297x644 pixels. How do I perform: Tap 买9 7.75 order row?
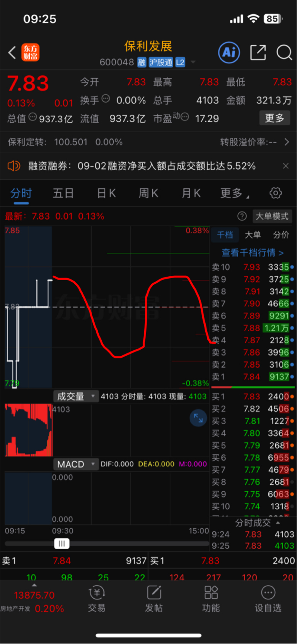[253, 494]
